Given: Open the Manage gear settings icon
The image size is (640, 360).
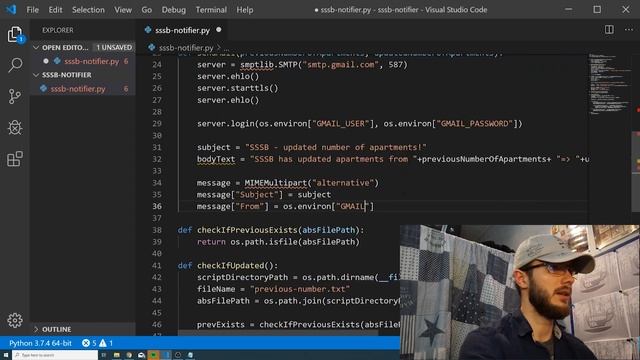Looking at the screenshot, I should (15, 320).
